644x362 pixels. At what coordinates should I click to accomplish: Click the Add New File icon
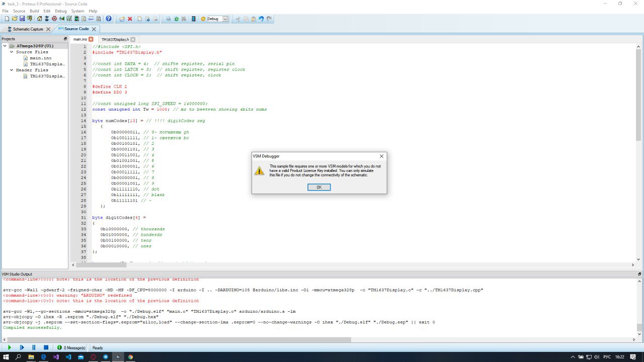click(x=140, y=19)
